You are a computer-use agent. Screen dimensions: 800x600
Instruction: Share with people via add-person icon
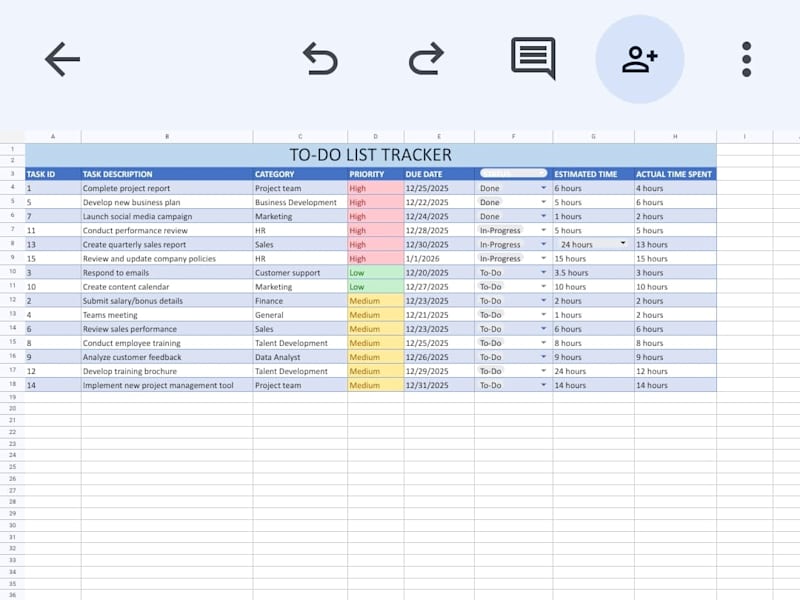tap(640, 59)
